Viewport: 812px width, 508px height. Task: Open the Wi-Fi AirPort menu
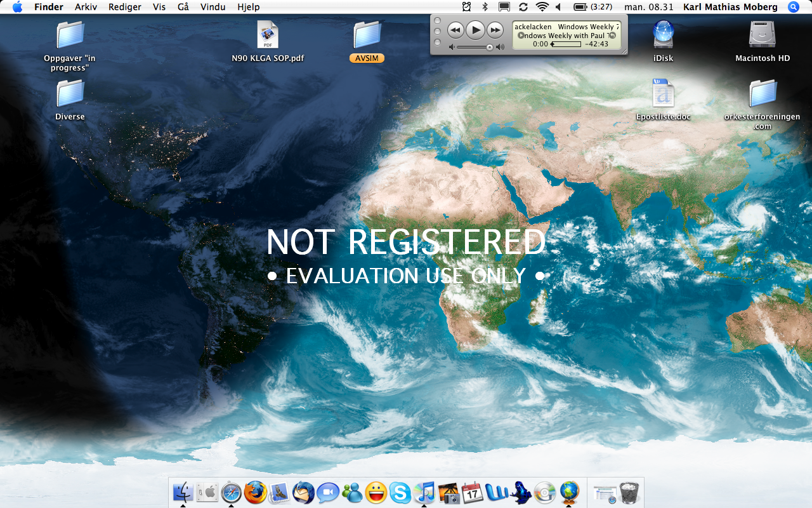tap(542, 7)
